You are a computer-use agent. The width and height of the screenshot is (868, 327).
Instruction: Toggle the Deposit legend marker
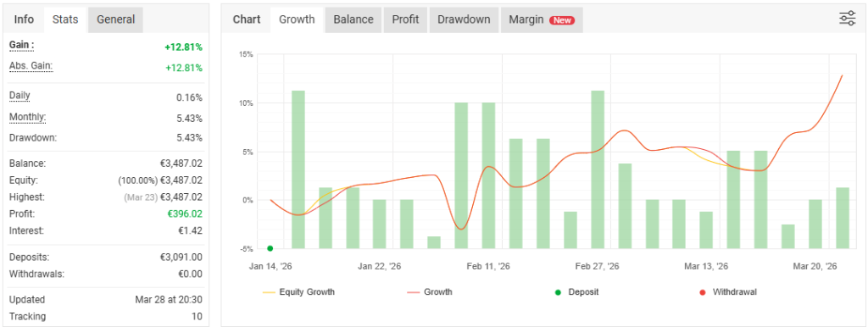tap(576, 291)
